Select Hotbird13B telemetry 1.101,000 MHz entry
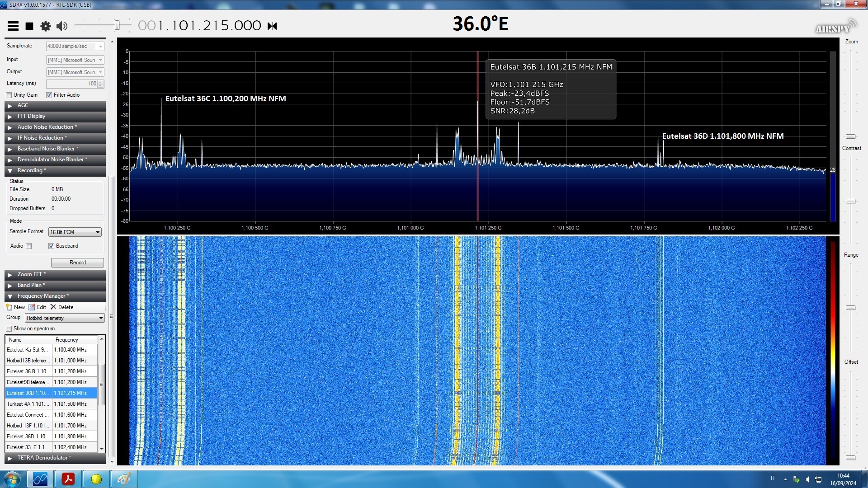868x488 pixels. [51, 361]
